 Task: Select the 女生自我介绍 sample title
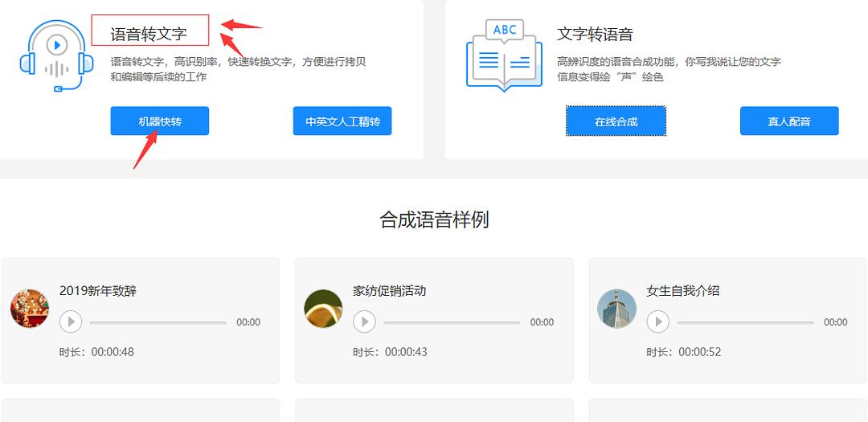point(683,291)
